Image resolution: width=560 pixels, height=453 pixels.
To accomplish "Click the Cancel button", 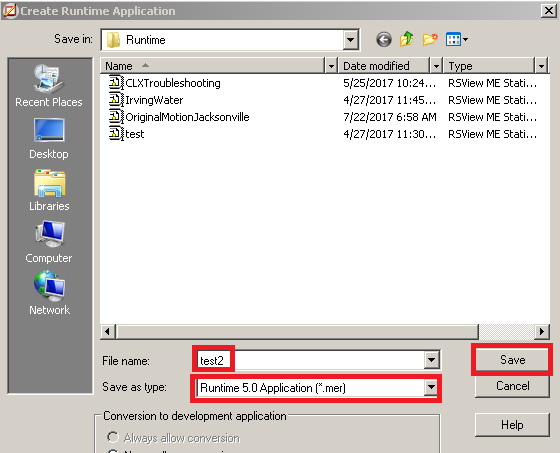I will (512, 386).
